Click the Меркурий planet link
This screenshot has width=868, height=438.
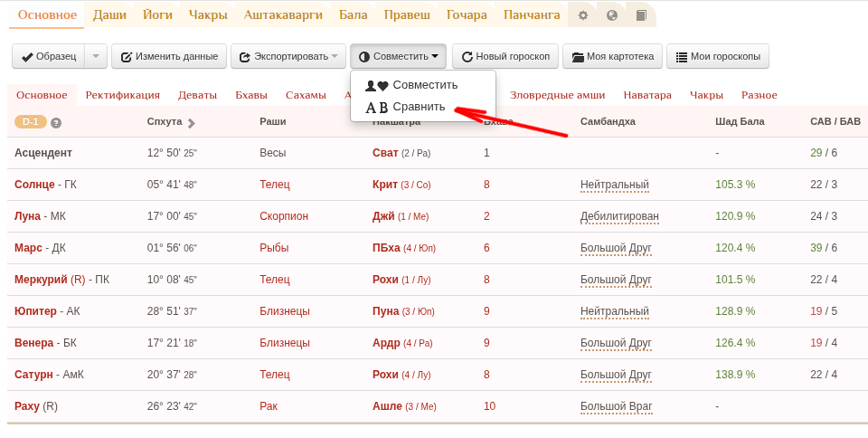(x=41, y=279)
